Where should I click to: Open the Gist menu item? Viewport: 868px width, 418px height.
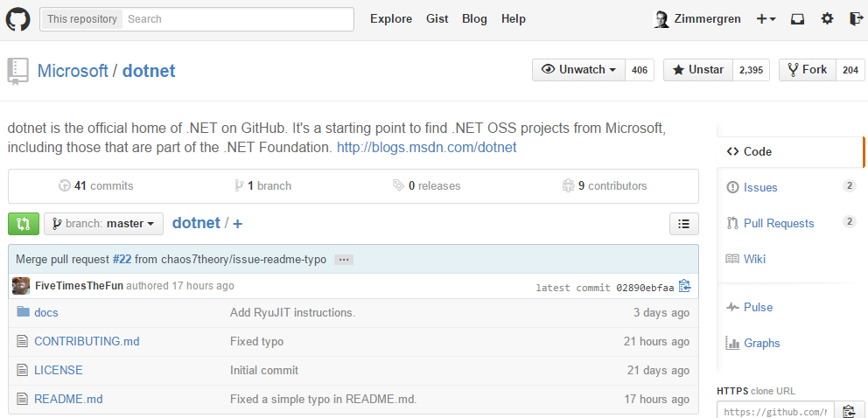coord(437,19)
